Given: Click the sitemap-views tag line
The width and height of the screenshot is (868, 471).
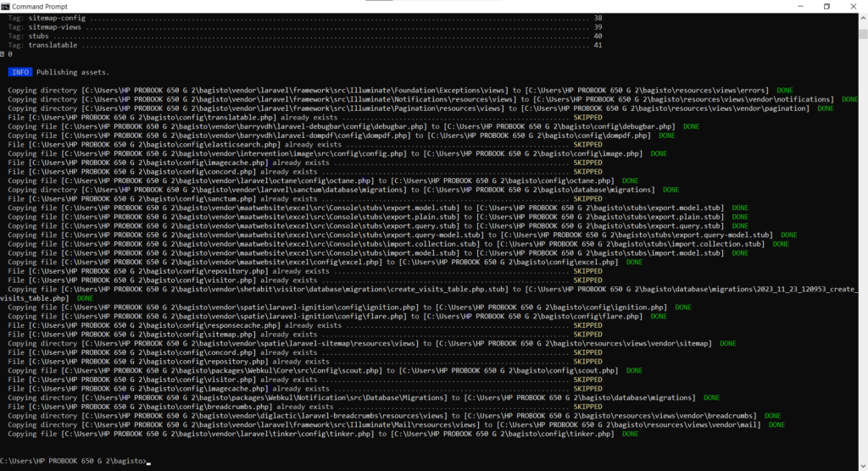Looking at the screenshot, I should point(50,27).
